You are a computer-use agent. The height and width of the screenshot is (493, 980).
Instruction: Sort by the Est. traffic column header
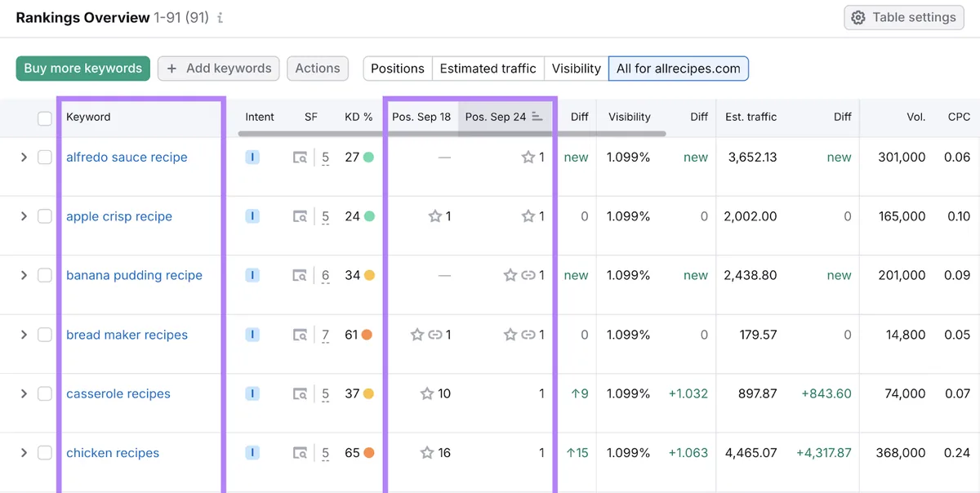click(x=751, y=117)
